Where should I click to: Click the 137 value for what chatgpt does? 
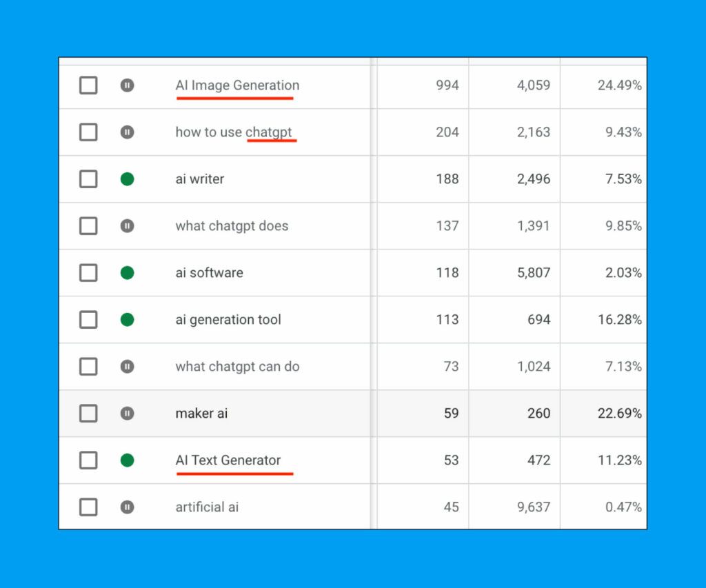(447, 225)
